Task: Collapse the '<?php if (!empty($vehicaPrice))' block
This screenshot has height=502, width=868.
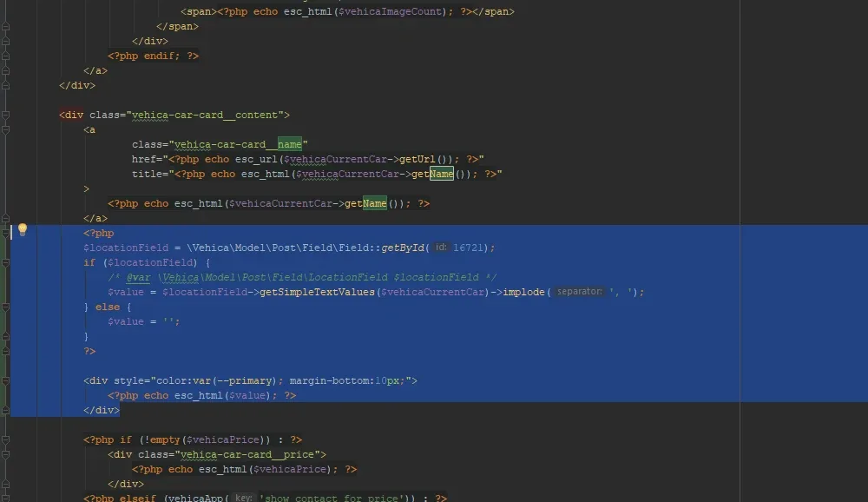Action: pos(5,440)
